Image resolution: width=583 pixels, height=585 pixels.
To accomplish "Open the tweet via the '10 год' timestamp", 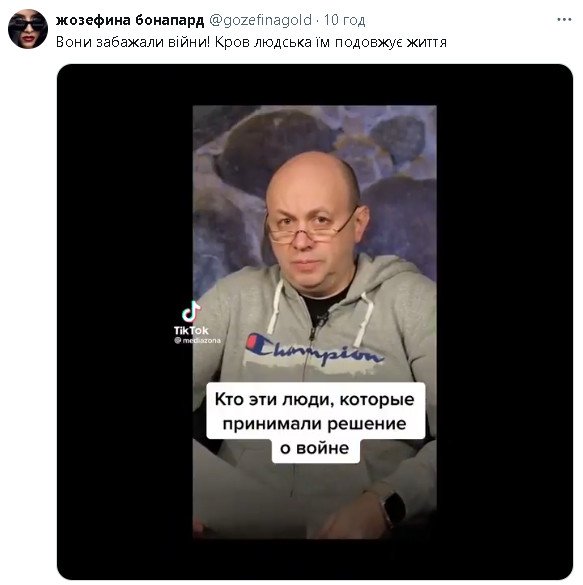I will (x=344, y=20).
